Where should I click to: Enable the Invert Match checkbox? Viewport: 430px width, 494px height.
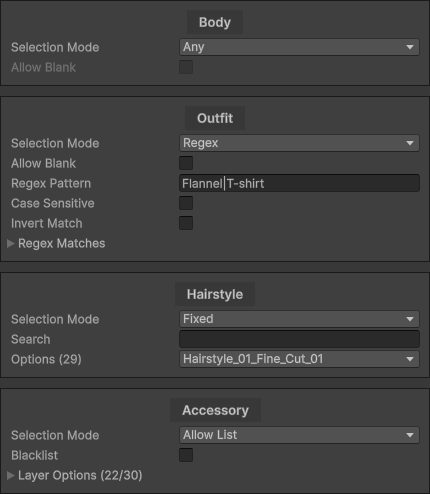coord(186,223)
